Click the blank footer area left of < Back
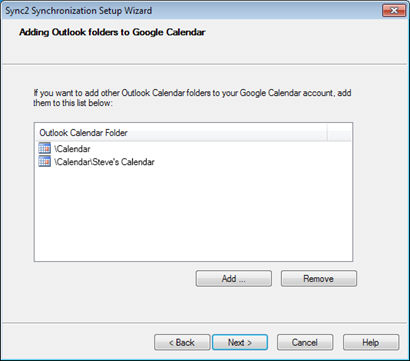Screen dimensions: 410x361 pos(78,342)
